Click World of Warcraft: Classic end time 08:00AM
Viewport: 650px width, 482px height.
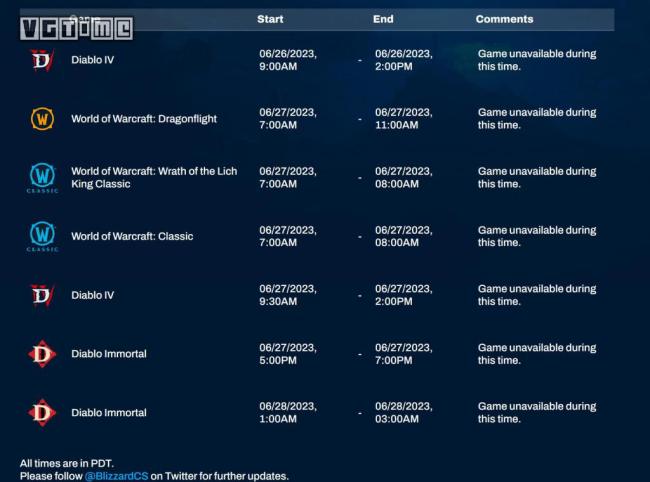pos(404,236)
